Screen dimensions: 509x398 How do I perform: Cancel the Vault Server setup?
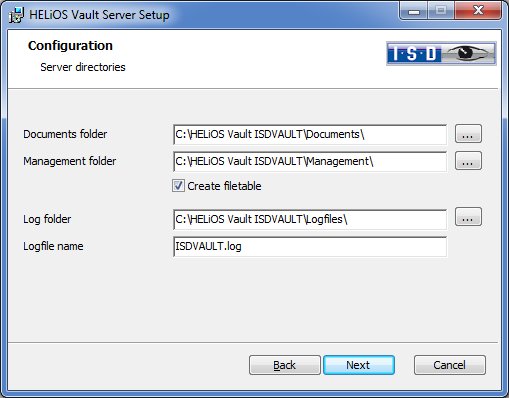pos(450,365)
